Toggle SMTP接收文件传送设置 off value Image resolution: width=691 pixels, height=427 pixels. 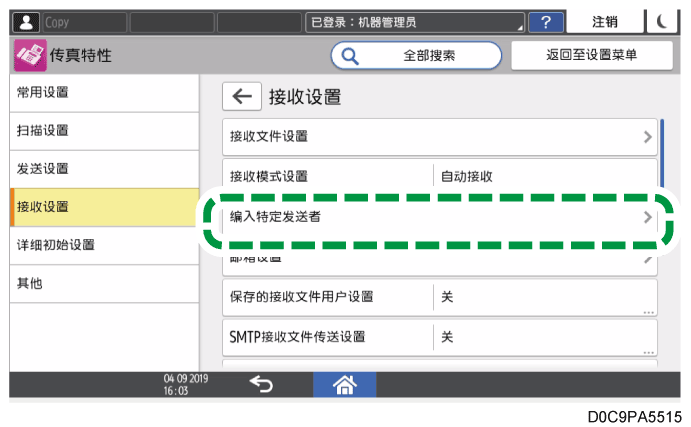coord(544,336)
